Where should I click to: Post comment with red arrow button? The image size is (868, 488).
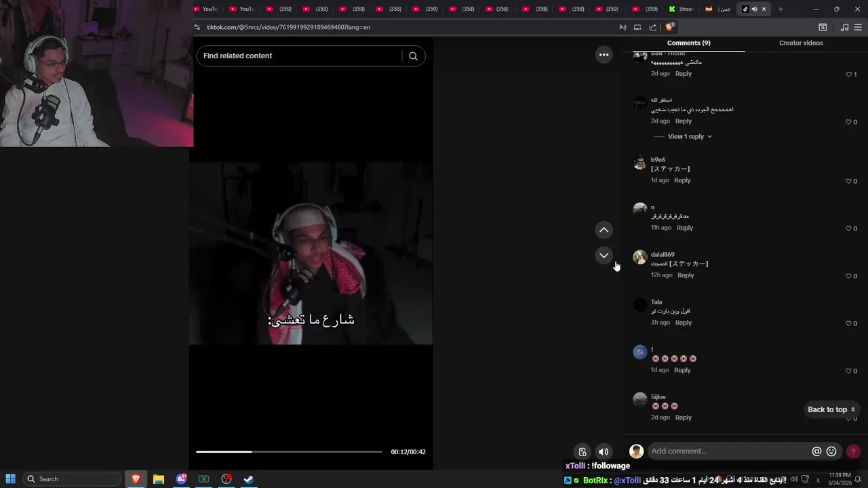(x=853, y=451)
